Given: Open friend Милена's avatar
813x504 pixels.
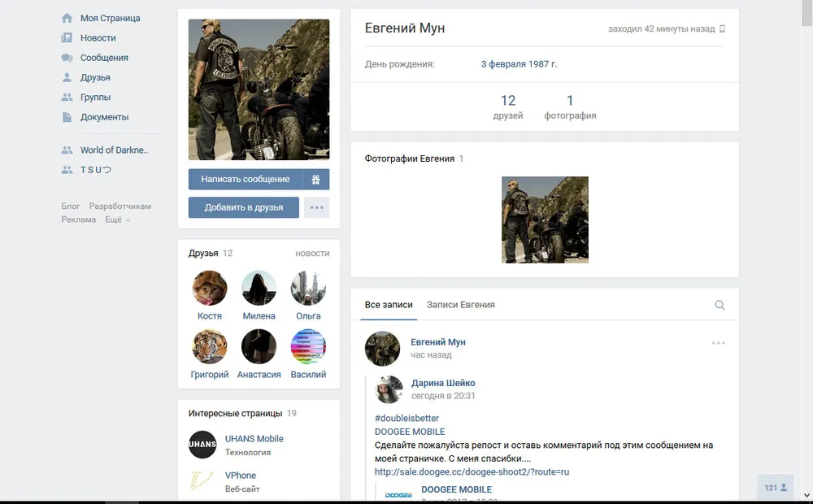Looking at the screenshot, I should coord(259,288).
